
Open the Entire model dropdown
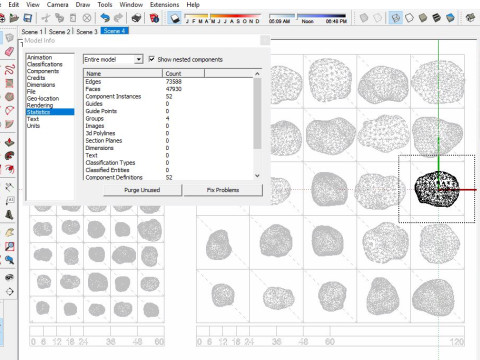point(113,59)
